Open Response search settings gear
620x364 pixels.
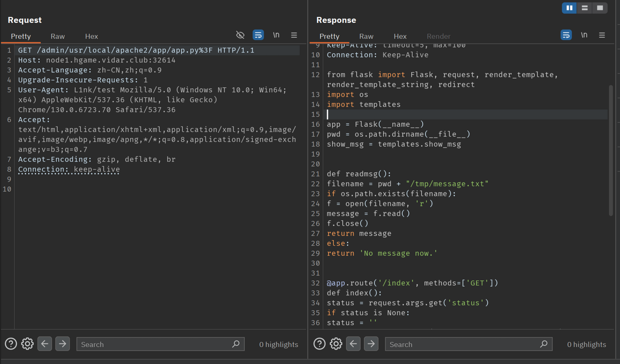336,344
